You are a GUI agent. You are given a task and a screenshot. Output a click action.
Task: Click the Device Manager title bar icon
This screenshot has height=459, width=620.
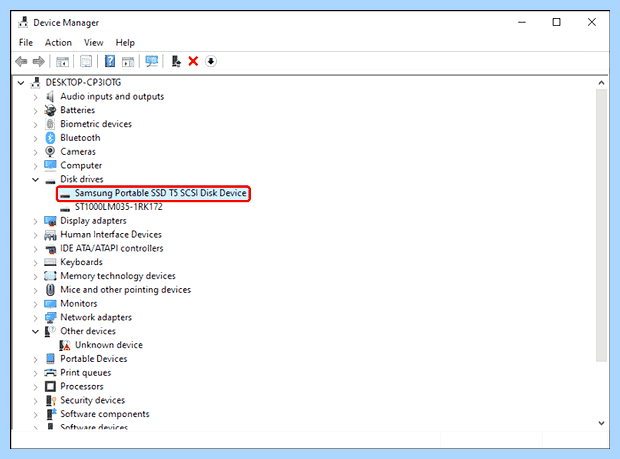pos(23,22)
